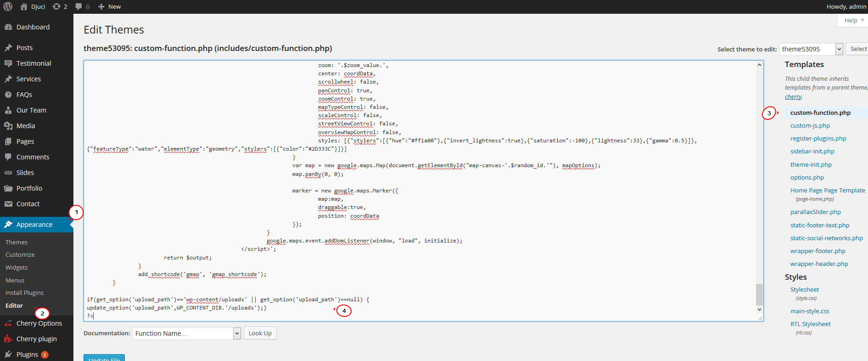The height and width of the screenshot is (361, 868).
Task: Open the Stylesheet style.css file
Action: tap(805, 289)
